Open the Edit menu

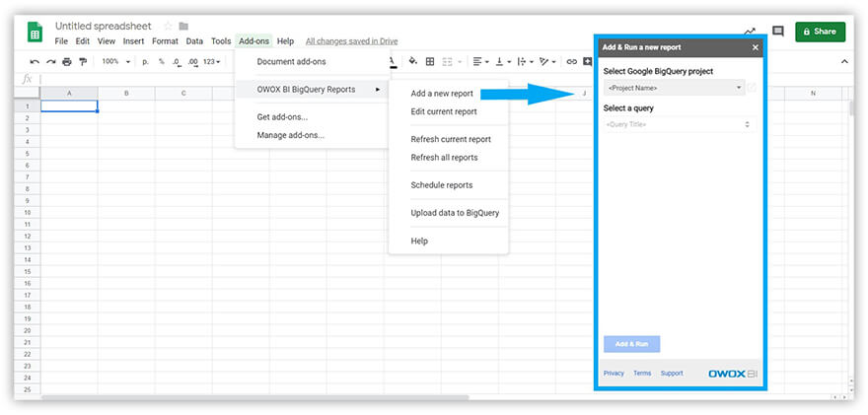[x=83, y=41]
